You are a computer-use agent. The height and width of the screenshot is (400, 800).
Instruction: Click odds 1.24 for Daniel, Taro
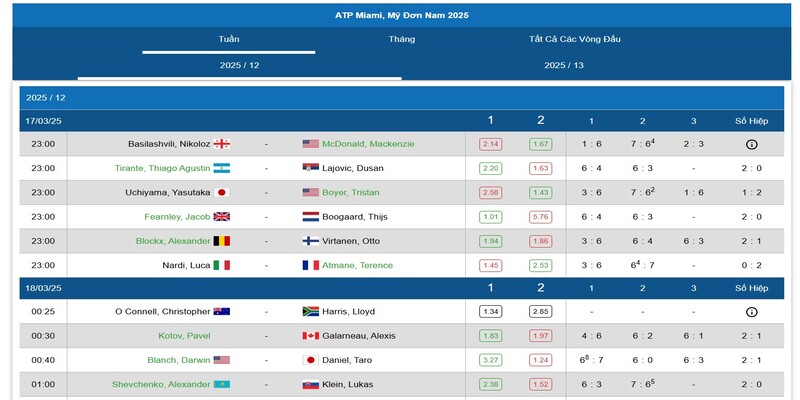tap(540, 360)
